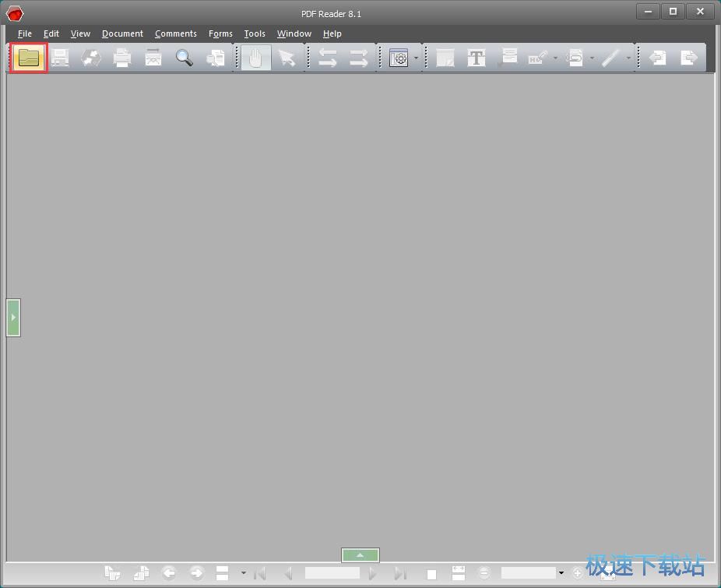The width and height of the screenshot is (721, 588).
Task: Go to previous view with round left arrow
Action: 169,573
